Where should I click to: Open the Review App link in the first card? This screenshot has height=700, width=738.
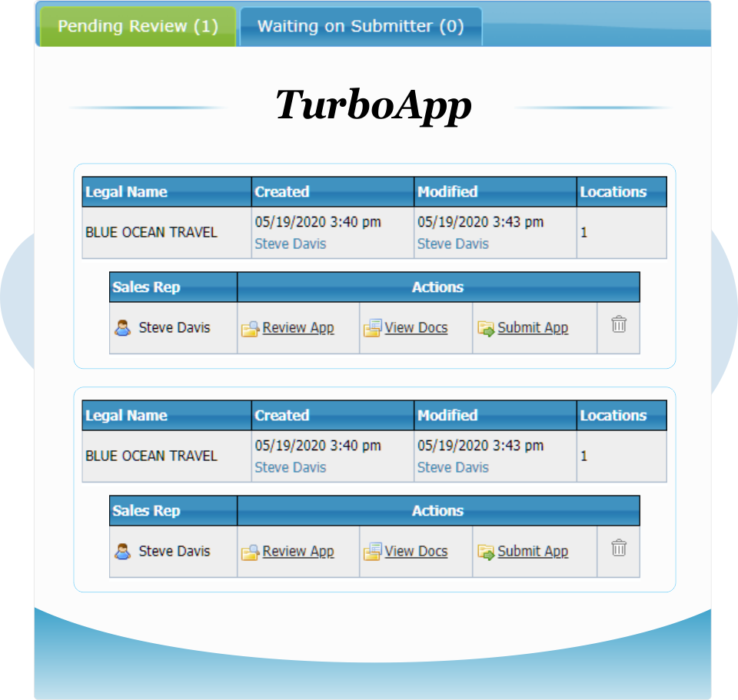click(x=298, y=327)
